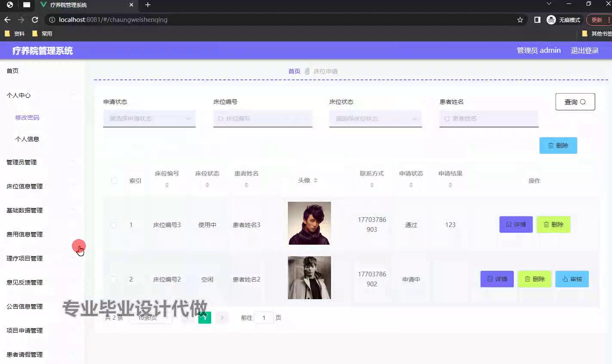Open the 10条/页 page size dropdown

150,318
